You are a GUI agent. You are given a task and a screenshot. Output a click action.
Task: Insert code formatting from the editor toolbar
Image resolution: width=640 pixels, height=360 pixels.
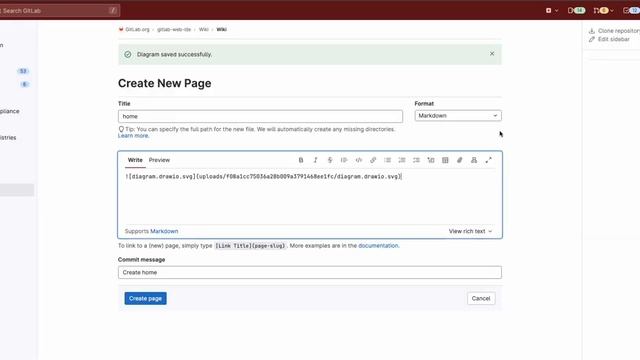pos(359,160)
